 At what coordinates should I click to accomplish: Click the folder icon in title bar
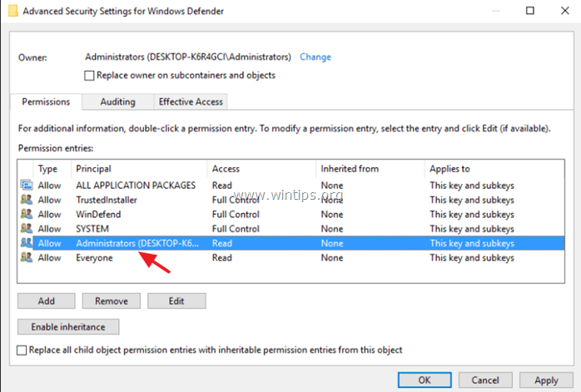[x=13, y=11]
